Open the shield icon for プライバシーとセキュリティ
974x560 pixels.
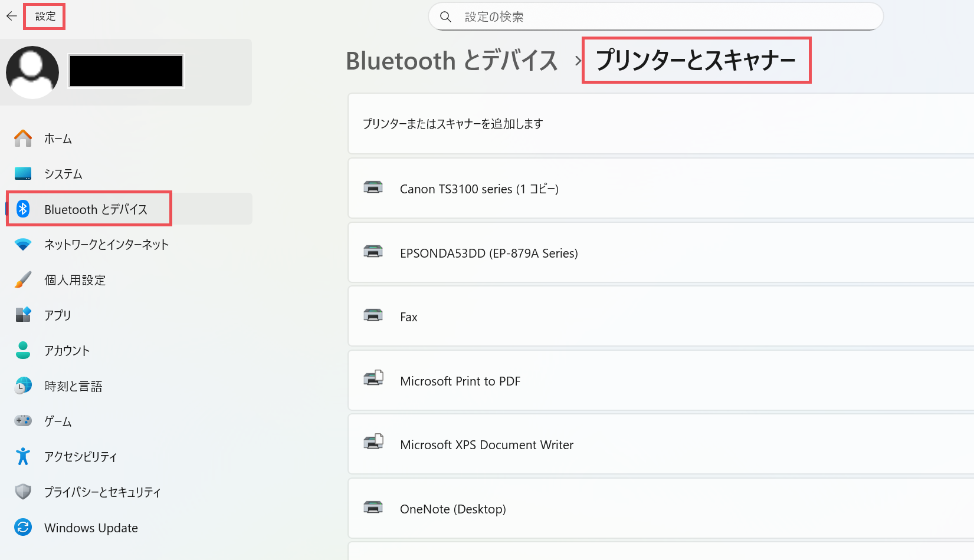tap(23, 492)
